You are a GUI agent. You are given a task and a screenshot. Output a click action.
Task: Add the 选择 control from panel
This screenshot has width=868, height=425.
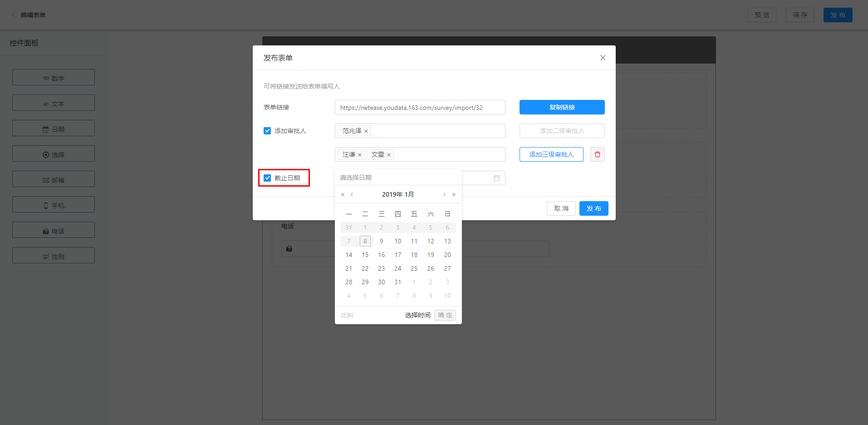pos(54,153)
